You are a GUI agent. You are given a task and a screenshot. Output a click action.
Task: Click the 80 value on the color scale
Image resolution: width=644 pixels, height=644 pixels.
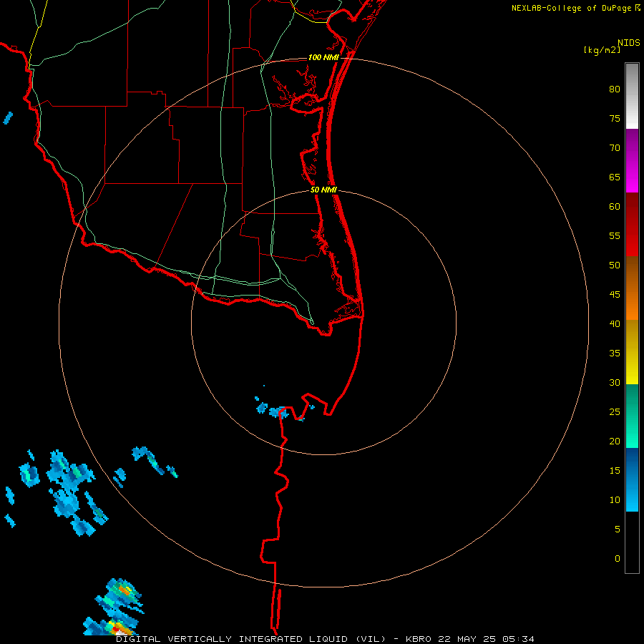pos(615,89)
